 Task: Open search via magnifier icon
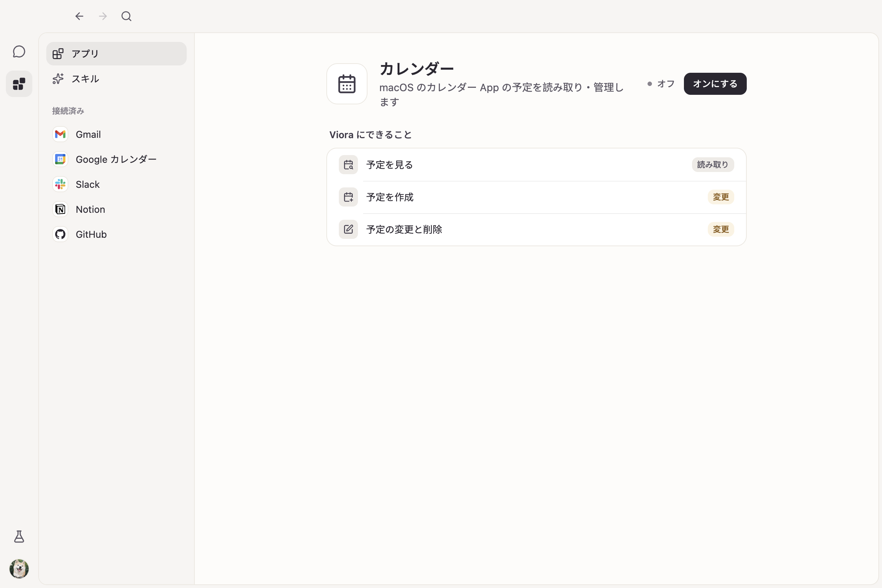tap(126, 16)
